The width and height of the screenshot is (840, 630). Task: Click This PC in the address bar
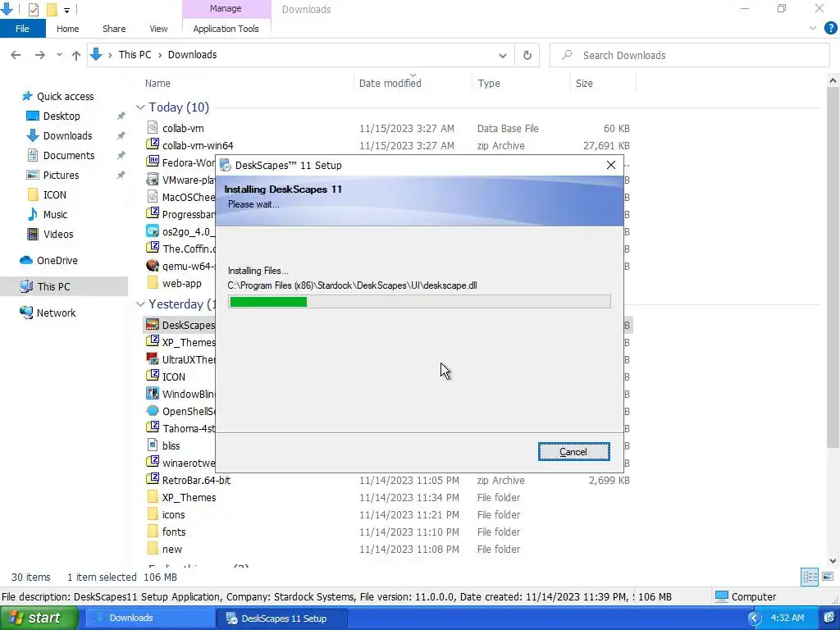pos(135,55)
